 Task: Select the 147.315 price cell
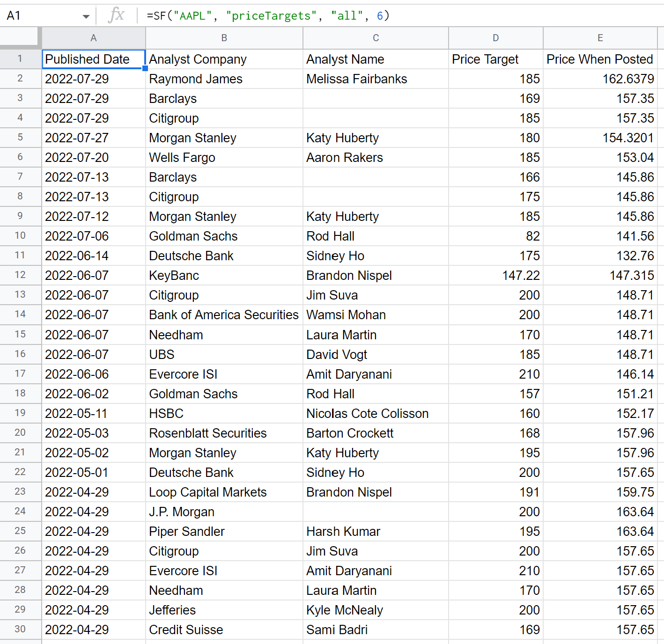tap(600, 276)
